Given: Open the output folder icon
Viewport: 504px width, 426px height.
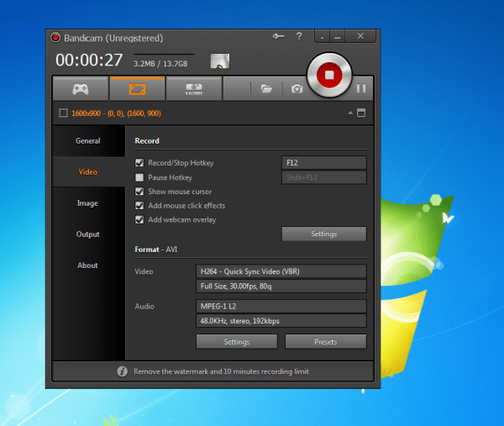Looking at the screenshot, I should [266, 88].
